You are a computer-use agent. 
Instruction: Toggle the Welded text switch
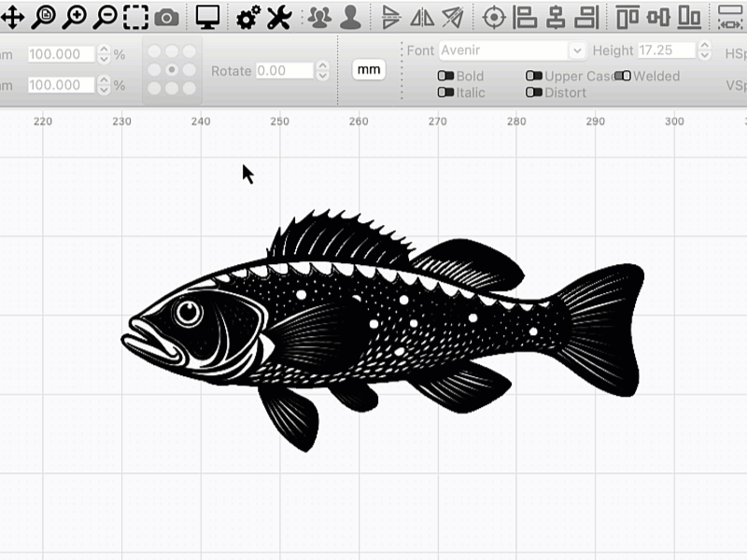pyautogui.click(x=623, y=77)
